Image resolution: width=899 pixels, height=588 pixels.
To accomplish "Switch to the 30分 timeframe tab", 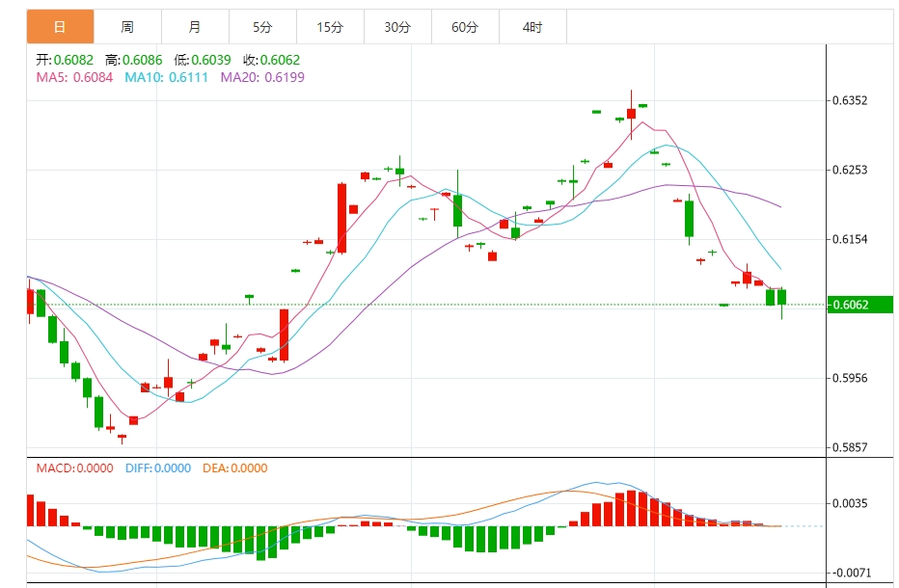I will 397,27.
